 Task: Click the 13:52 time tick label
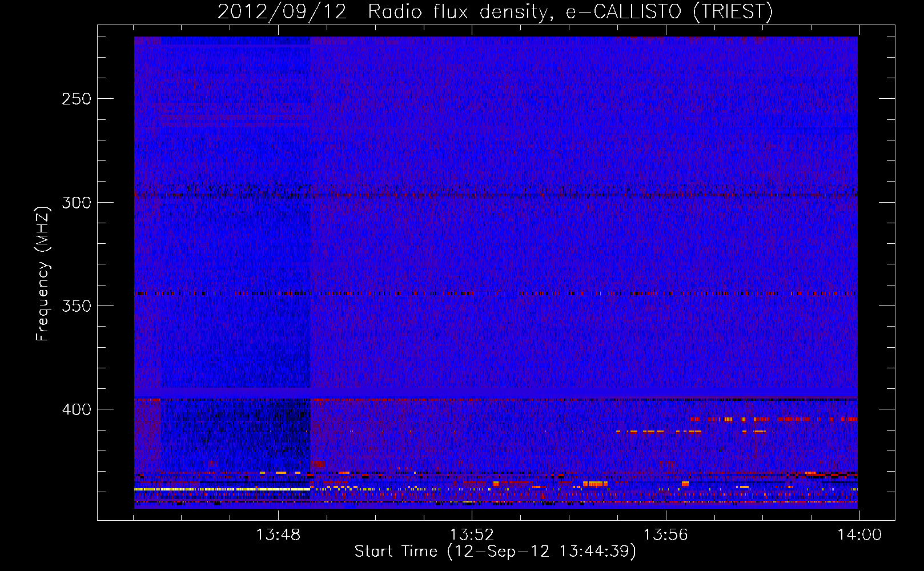(x=472, y=535)
